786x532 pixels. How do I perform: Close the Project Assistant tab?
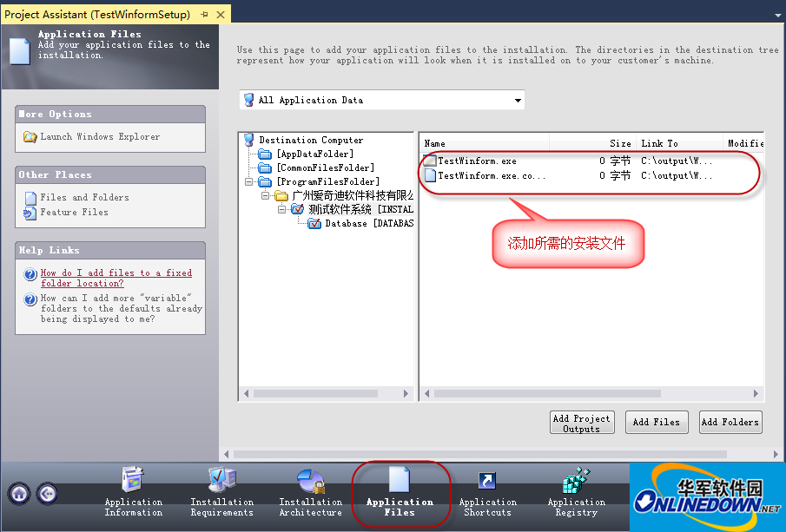click(221, 15)
